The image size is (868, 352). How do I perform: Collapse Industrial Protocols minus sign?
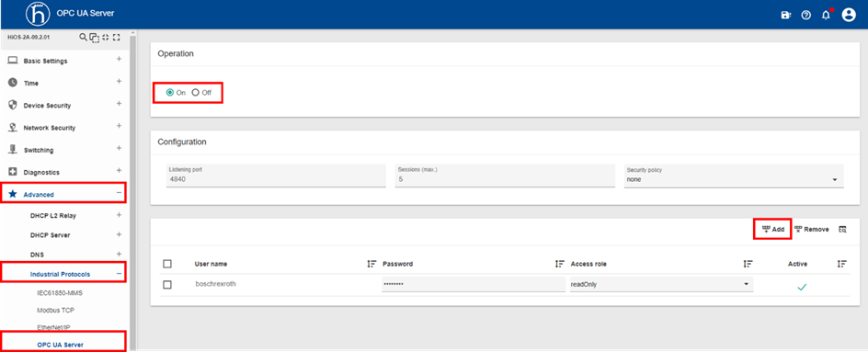[119, 273]
